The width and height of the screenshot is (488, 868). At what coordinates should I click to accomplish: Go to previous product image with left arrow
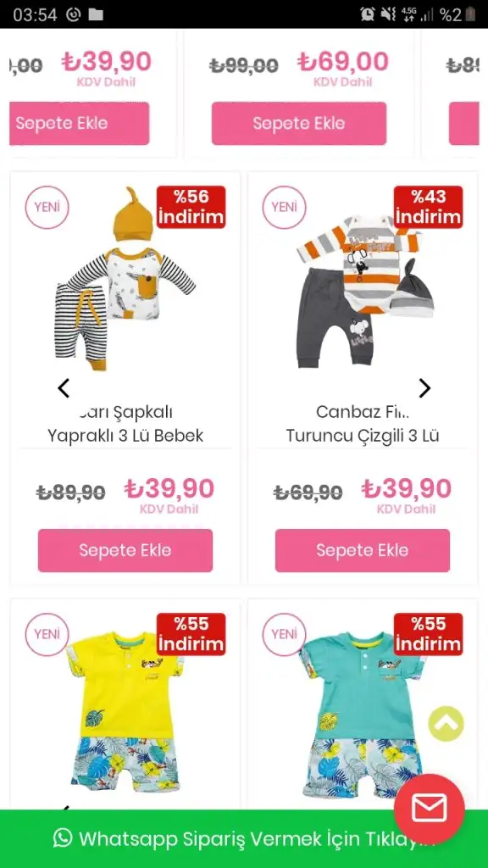click(64, 388)
